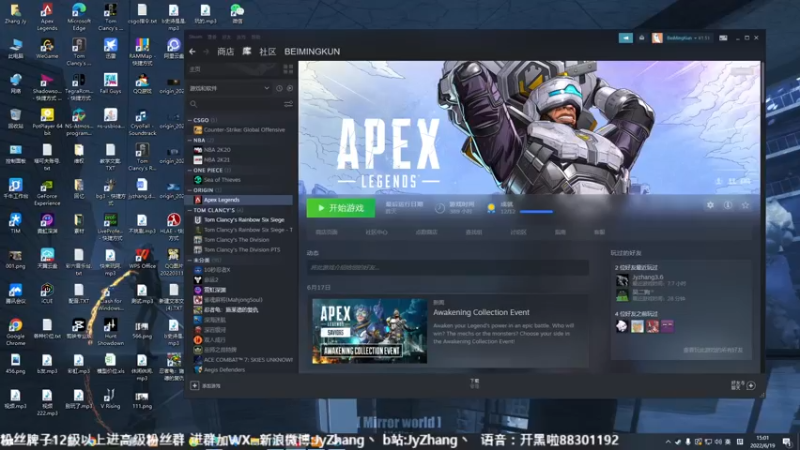Toggle Apex Legends favorite star

[x=745, y=205]
